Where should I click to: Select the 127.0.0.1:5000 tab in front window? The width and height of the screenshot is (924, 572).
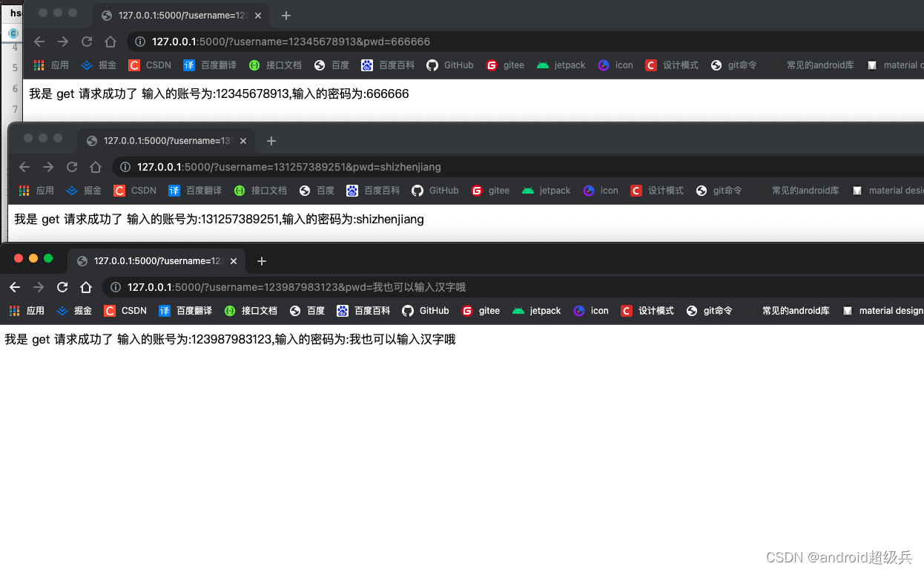point(156,261)
